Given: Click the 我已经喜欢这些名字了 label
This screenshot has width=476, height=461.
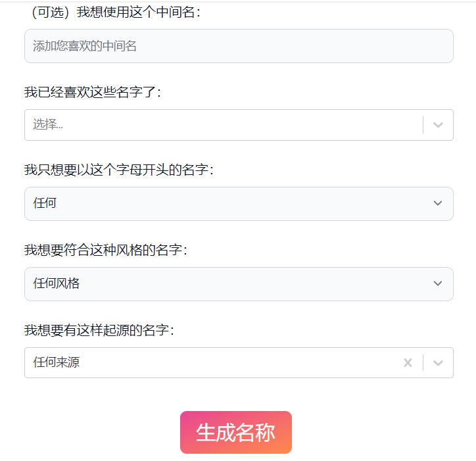Looking at the screenshot, I should click(x=92, y=92).
